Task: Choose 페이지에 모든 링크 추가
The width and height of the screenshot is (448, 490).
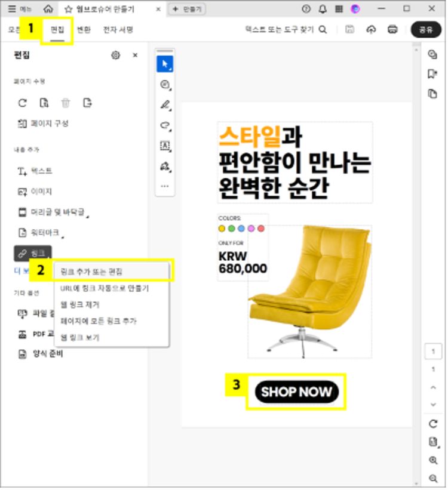Action: [x=112, y=321]
